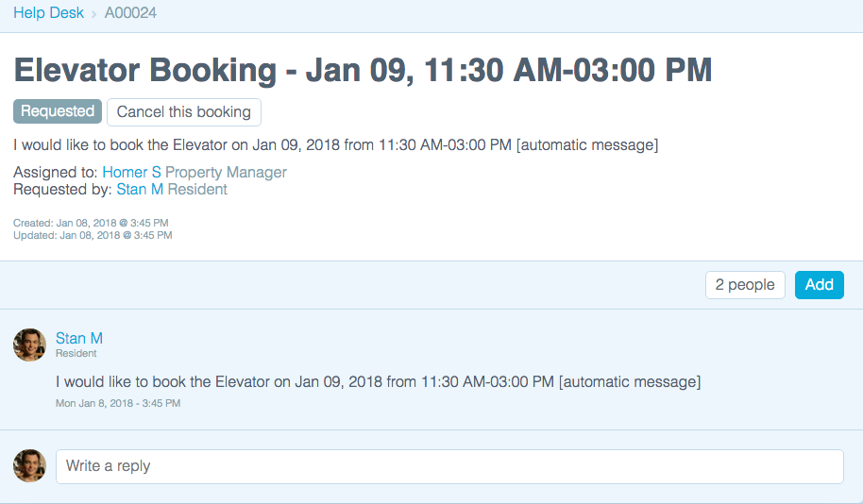The image size is (863, 504).
Task: Click the breadcrumb chevron separator
Action: pyautogui.click(x=94, y=14)
